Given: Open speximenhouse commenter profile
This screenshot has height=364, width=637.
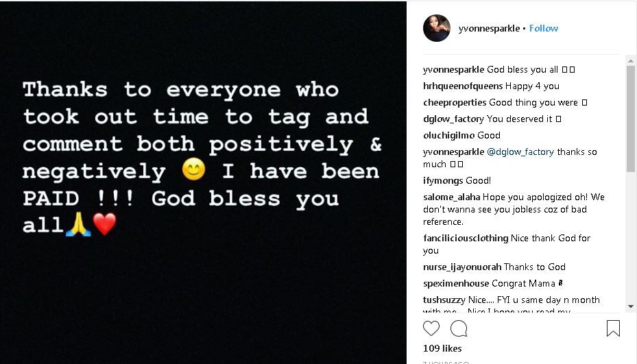Looking at the screenshot, I should 455,283.
